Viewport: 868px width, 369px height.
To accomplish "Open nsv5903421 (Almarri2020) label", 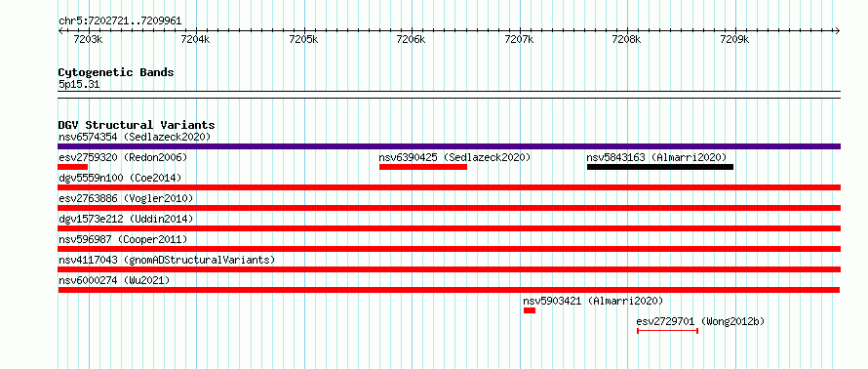I will pyautogui.click(x=593, y=301).
